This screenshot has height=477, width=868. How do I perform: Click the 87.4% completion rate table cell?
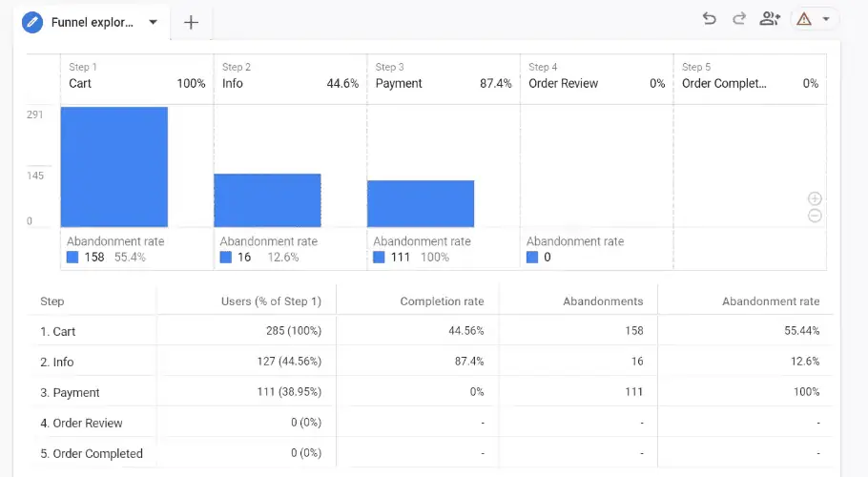[469, 362]
